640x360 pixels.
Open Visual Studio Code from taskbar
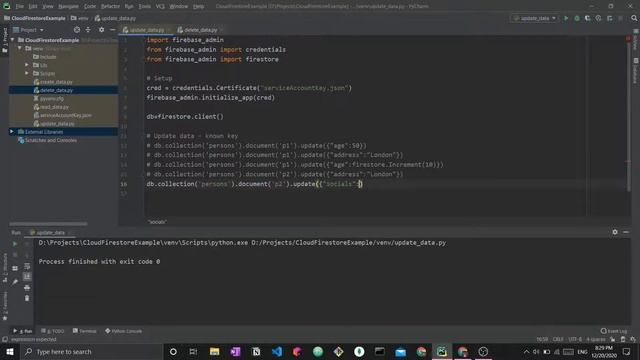tap(277, 351)
